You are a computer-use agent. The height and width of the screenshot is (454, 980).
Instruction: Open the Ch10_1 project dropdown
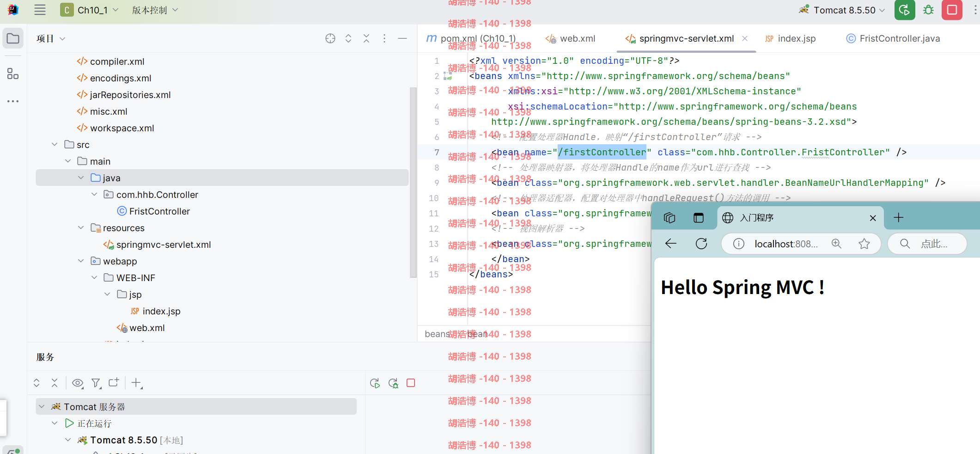90,10
